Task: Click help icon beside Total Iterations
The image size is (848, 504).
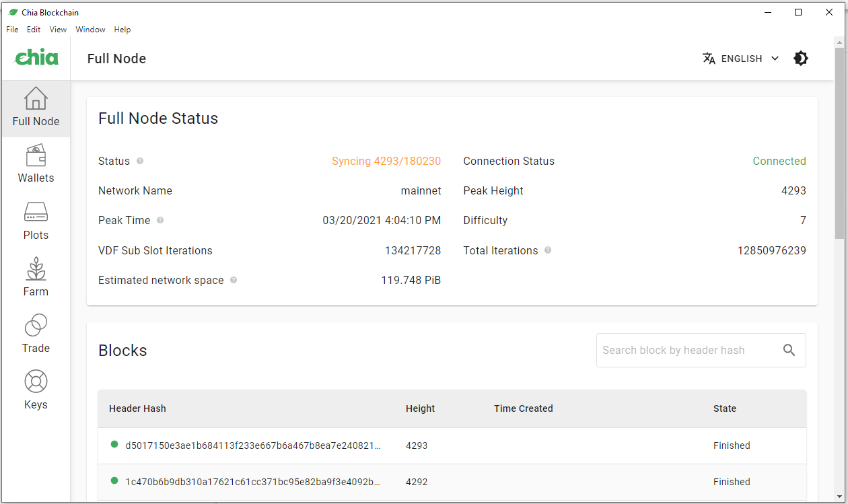Action: (548, 250)
